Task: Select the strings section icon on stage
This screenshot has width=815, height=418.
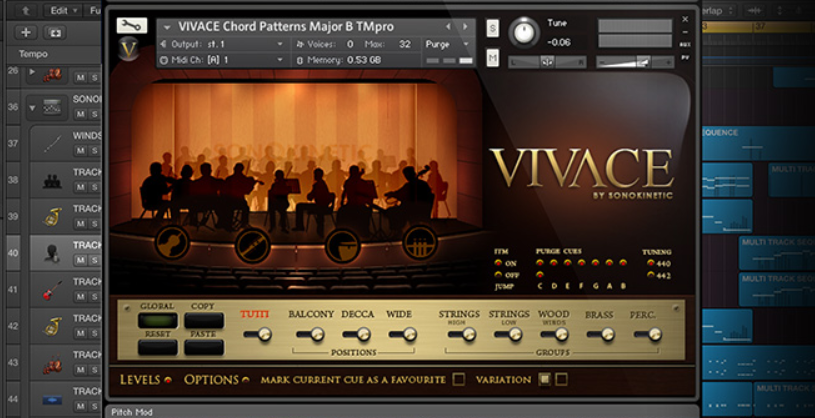Action: tap(172, 242)
